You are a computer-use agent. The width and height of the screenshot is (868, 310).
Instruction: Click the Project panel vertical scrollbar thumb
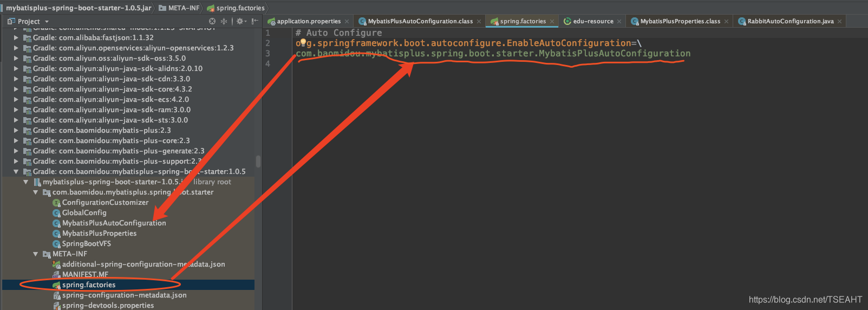[x=258, y=162]
